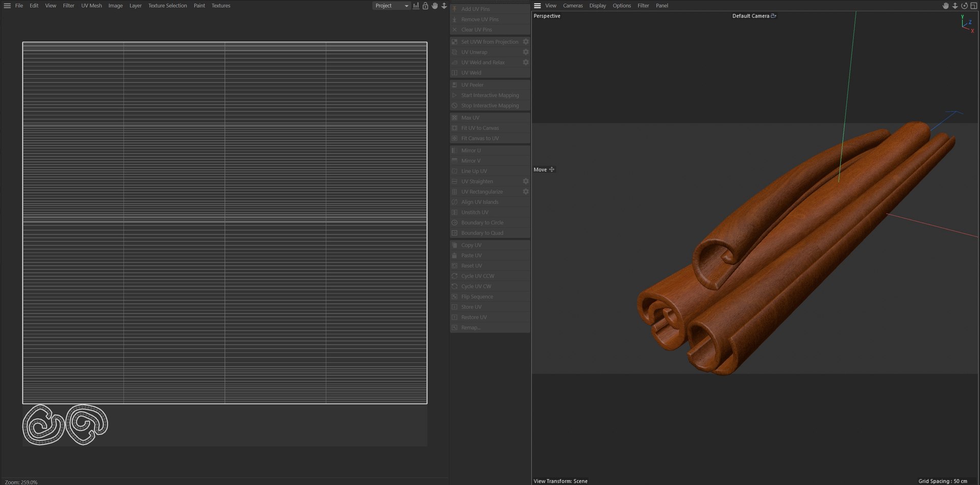Open UV Rectangularize settings gear

coord(526,192)
